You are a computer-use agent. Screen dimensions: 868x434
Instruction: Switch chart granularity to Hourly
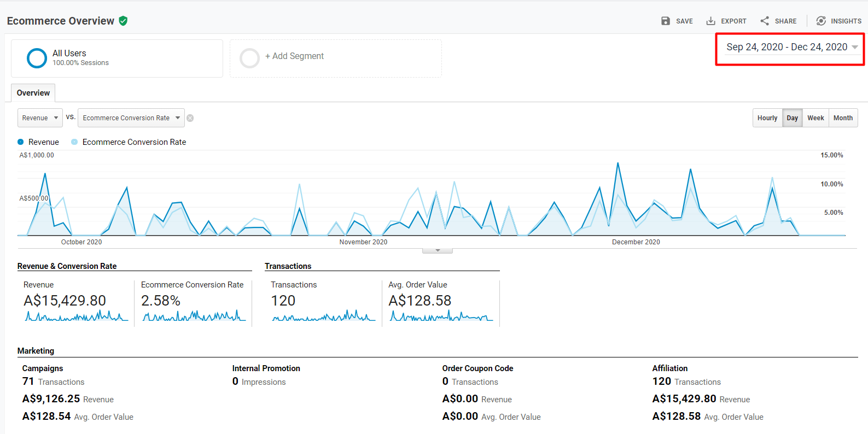[767, 118]
